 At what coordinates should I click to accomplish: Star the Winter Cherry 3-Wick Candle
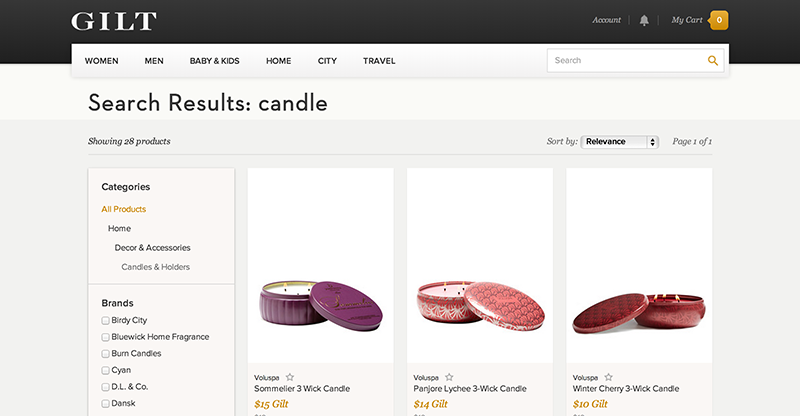point(608,377)
